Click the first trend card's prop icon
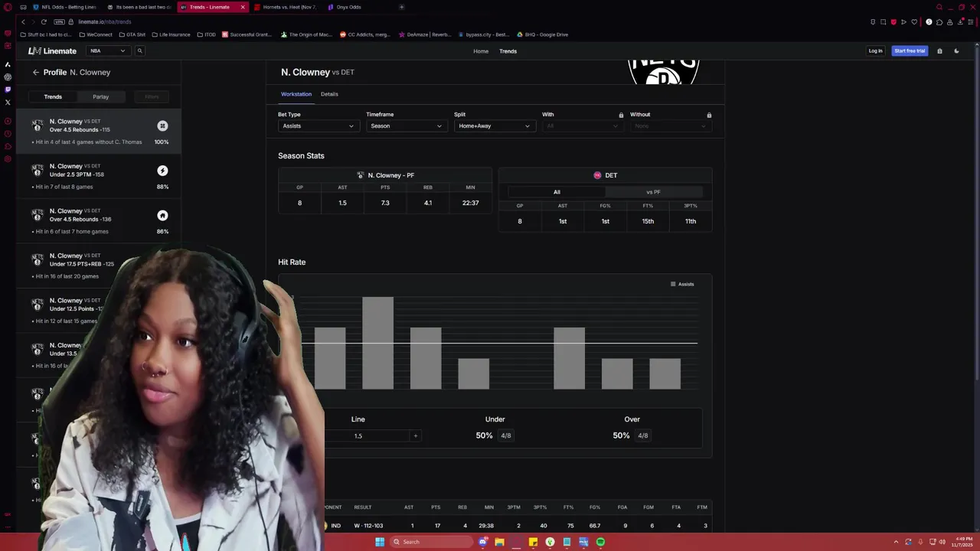Image resolution: width=980 pixels, height=551 pixels. click(x=162, y=126)
